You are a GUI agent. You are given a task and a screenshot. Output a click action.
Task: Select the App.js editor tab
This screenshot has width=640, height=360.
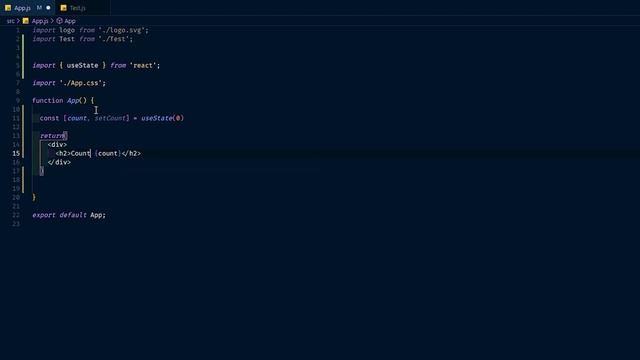coord(27,8)
